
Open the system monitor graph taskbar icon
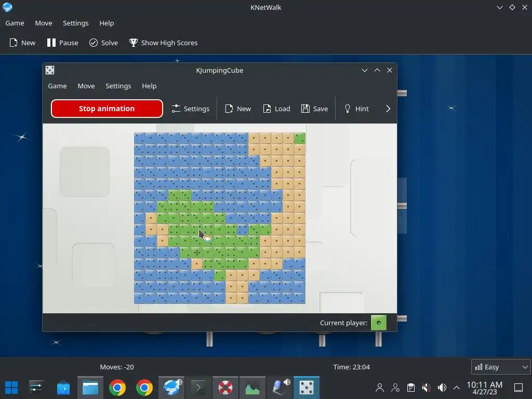(x=252, y=388)
